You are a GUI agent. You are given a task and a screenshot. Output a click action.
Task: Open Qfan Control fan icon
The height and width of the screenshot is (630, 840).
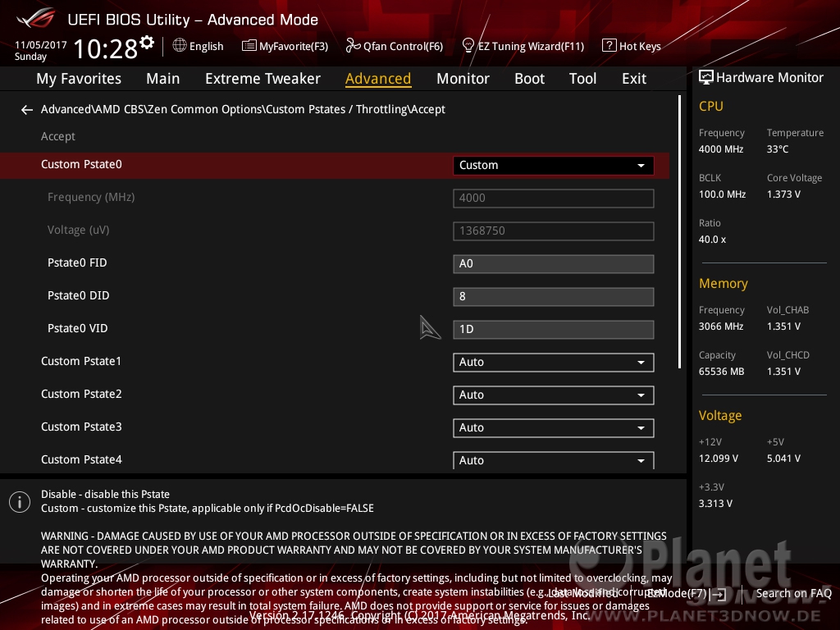(353, 46)
